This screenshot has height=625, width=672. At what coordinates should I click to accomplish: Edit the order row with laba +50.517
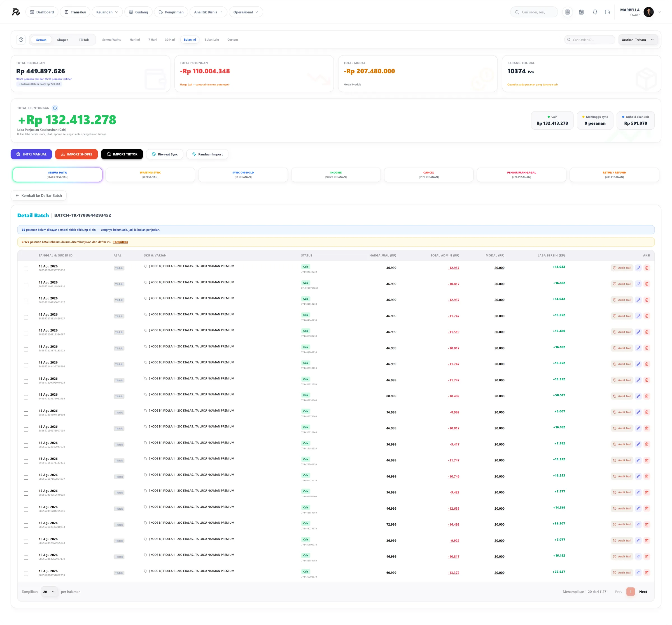638,396
